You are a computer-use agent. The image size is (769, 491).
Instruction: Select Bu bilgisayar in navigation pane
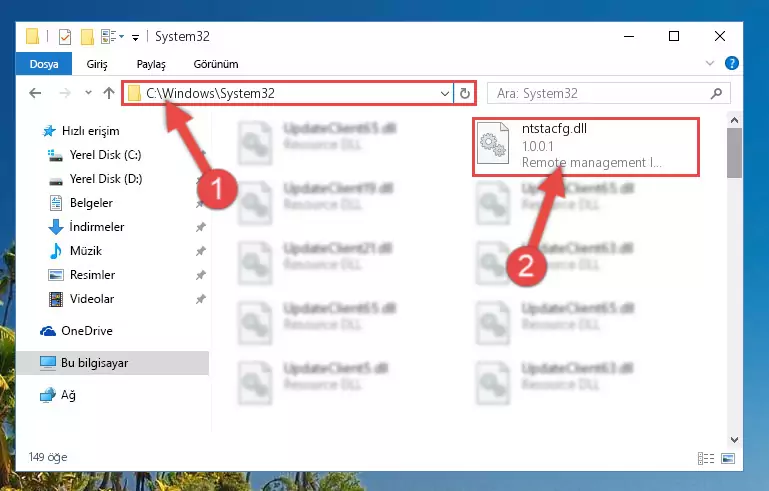(112, 363)
